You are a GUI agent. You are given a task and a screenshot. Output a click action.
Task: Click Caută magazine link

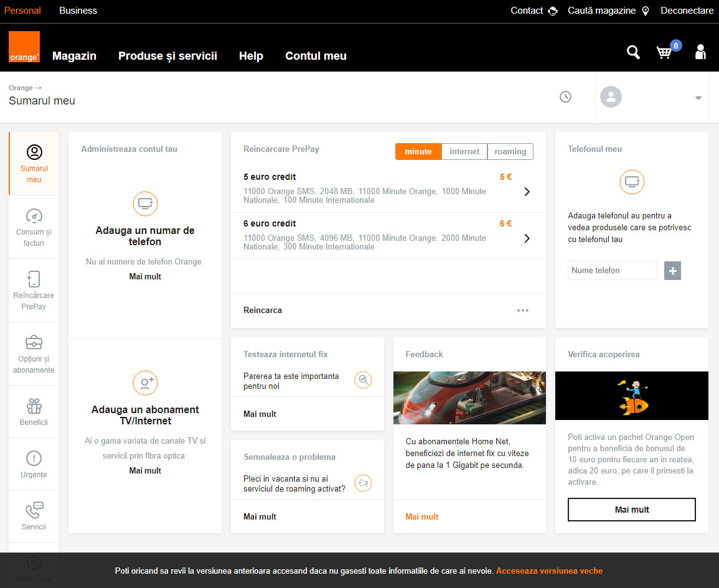point(601,11)
